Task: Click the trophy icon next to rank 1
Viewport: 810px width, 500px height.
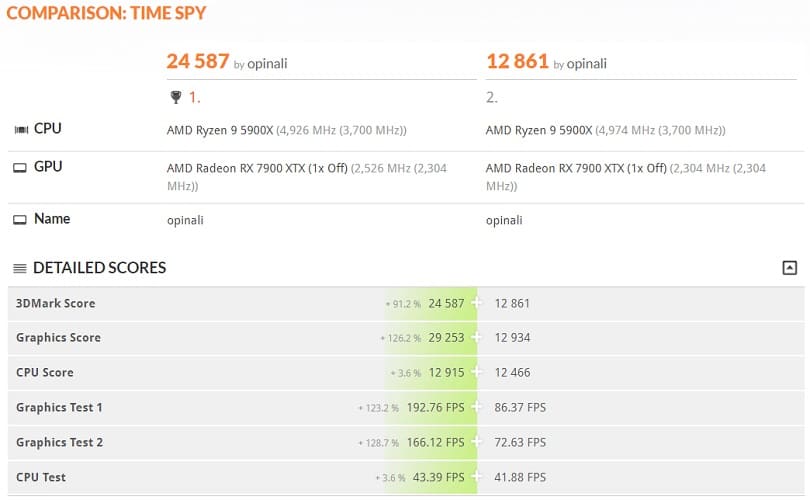Action: [x=176, y=97]
